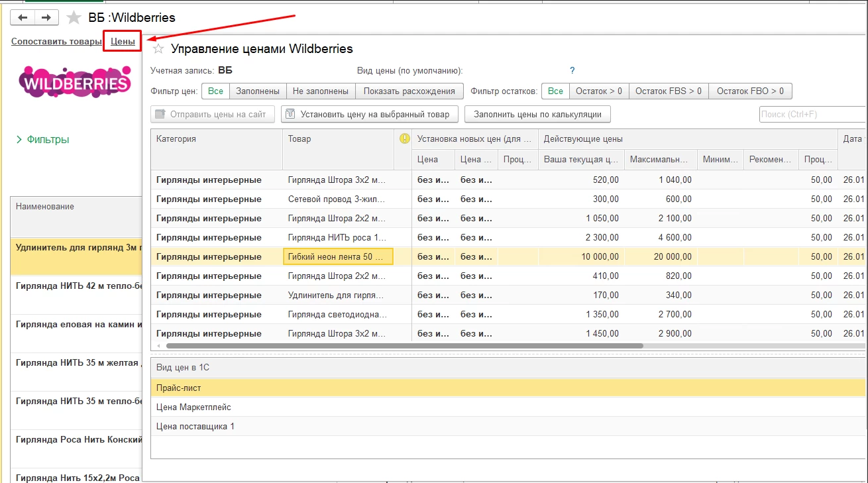Click the search field Поиск (Ctrl+F)

pyautogui.click(x=812, y=114)
